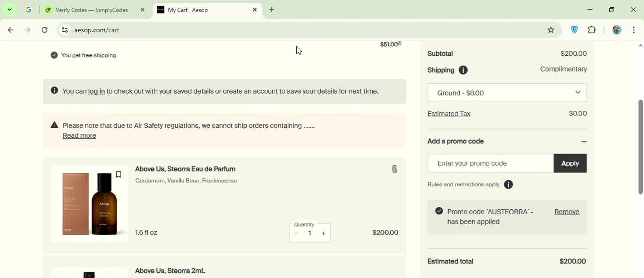Decrease product quantity with minus button
Viewport: 644px width, 278px height.
pos(296,233)
